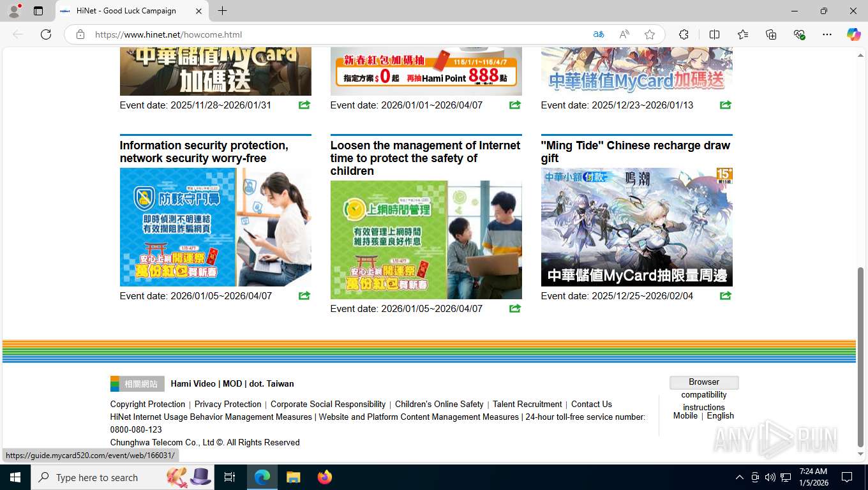
Task: Launch Copilot from the toolbar
Action: [x=853, y=34]
